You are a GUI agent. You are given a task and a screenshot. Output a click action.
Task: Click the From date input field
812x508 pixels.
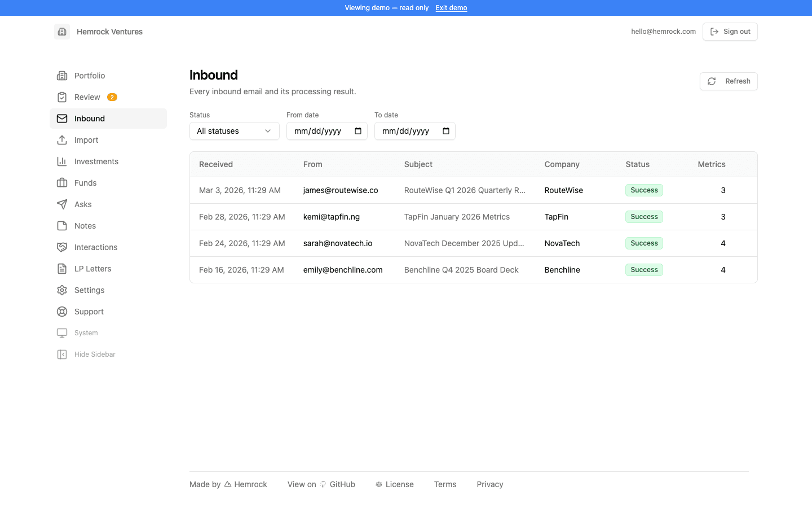click(327, 131)
